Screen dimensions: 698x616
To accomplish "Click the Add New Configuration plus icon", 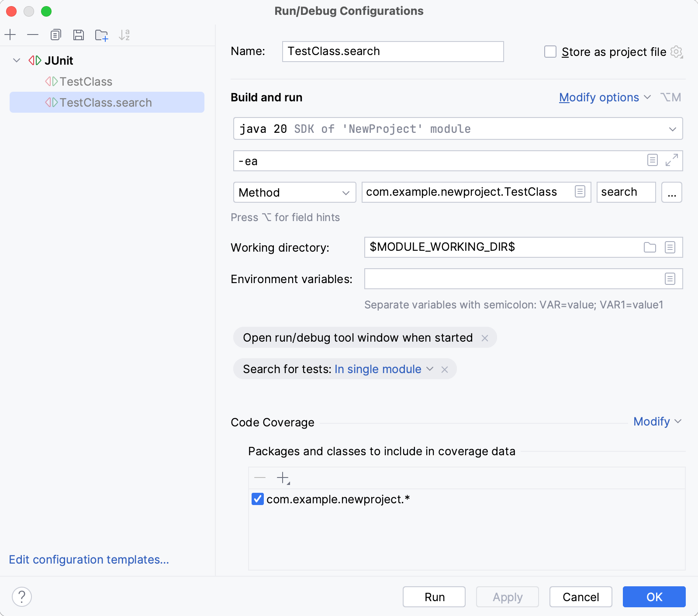I will coord(10,35).
